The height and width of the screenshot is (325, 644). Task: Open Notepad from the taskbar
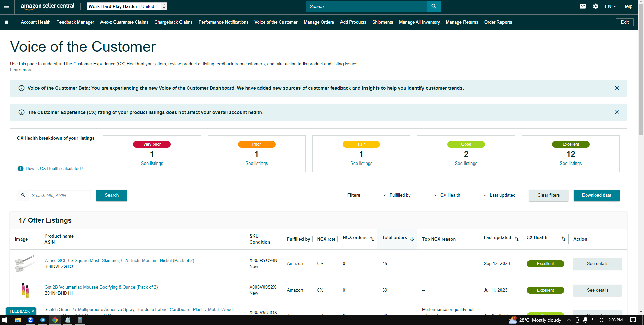click(x=68, y=320)
